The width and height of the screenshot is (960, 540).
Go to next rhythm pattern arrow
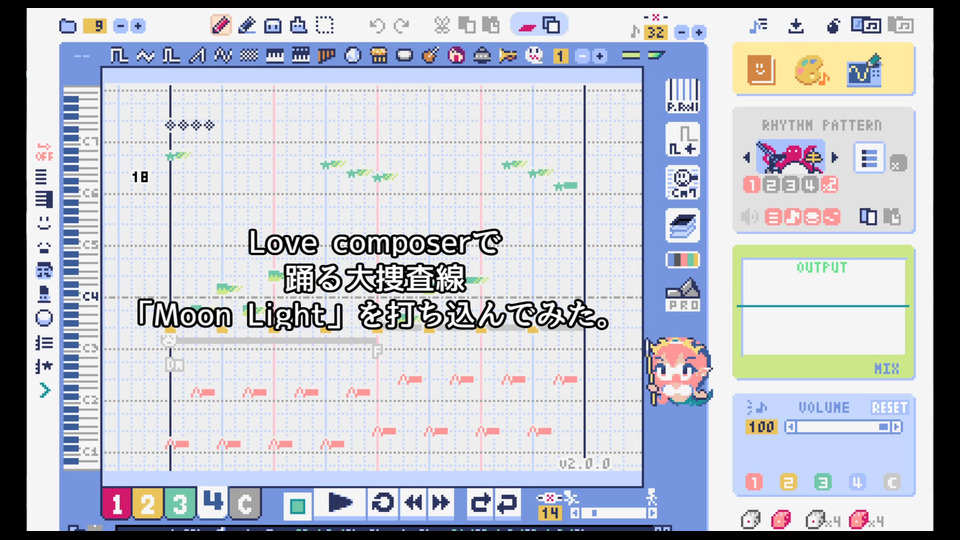[x=834, y=158]
